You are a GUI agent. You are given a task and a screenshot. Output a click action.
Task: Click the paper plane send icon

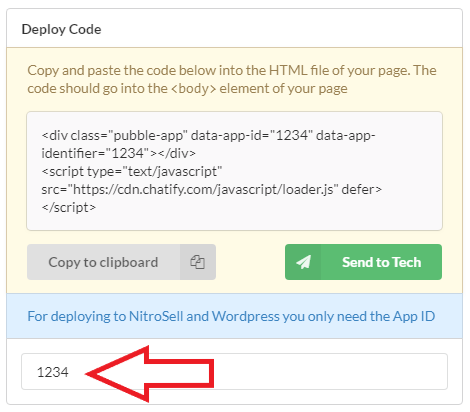tap(303, 262)
